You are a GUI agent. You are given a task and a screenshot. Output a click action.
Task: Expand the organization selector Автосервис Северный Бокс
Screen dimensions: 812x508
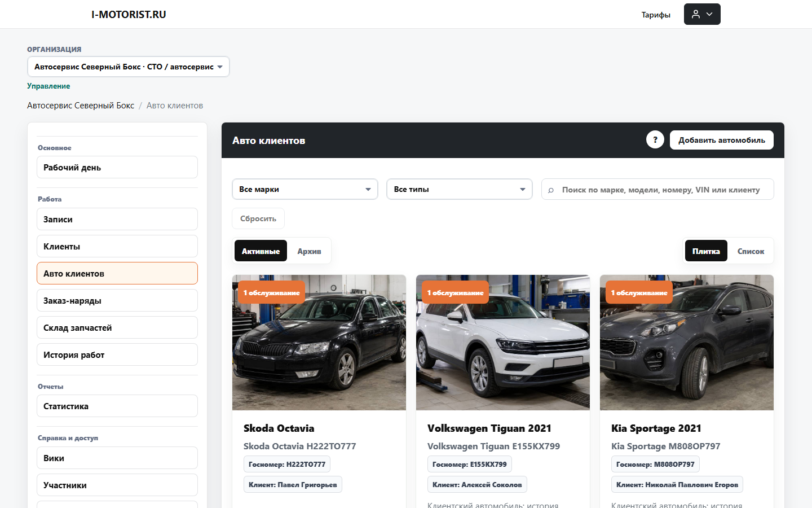coord(129,67)
